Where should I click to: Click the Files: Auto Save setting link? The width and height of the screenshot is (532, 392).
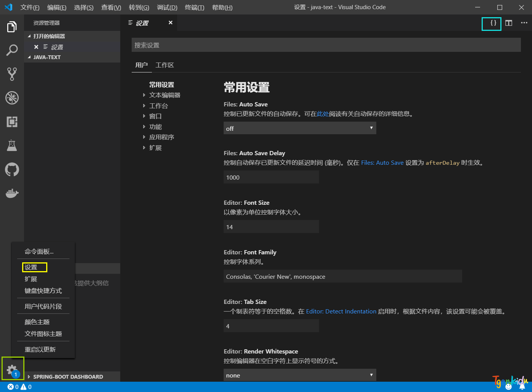382,162
